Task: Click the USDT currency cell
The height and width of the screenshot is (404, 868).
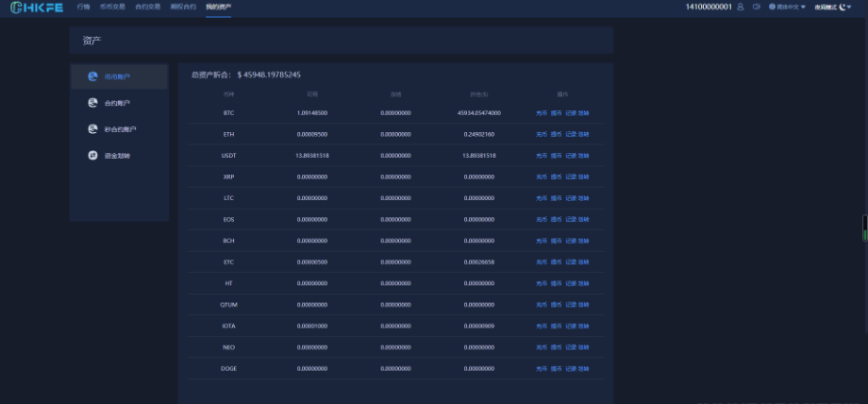Action: (228, 156)
